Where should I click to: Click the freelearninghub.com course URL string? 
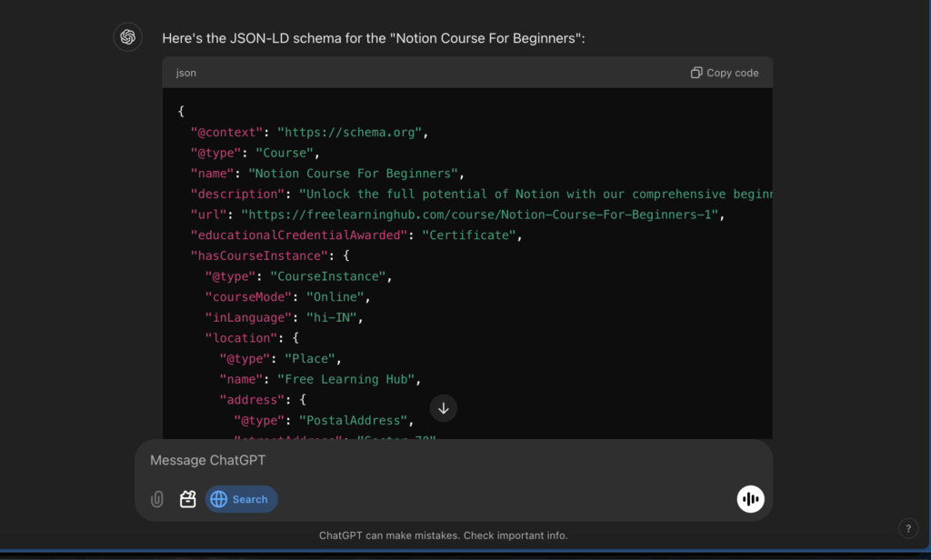click(480, 215)
